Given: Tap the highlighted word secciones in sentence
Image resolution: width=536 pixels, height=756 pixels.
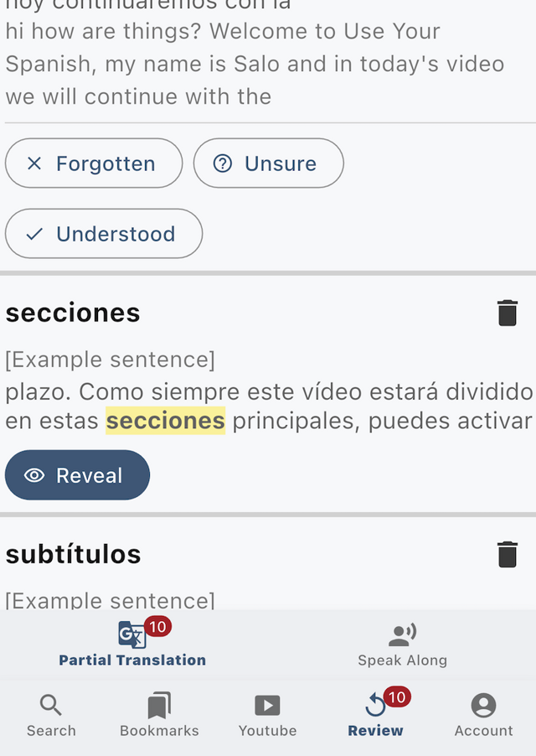Looking at the screenshot, I should tap(165, 421).
